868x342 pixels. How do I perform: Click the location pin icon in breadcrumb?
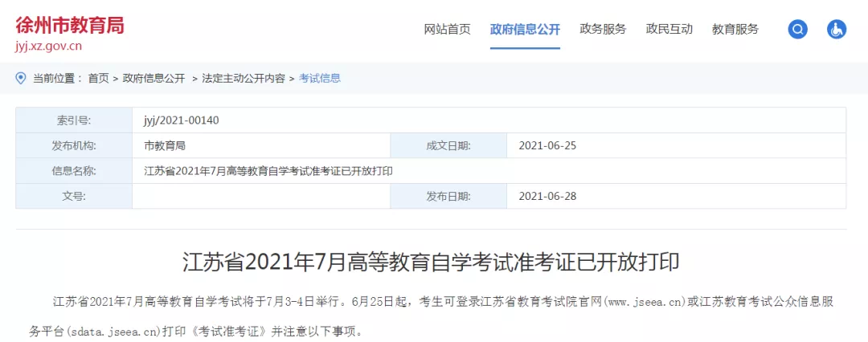click(21, 78)
